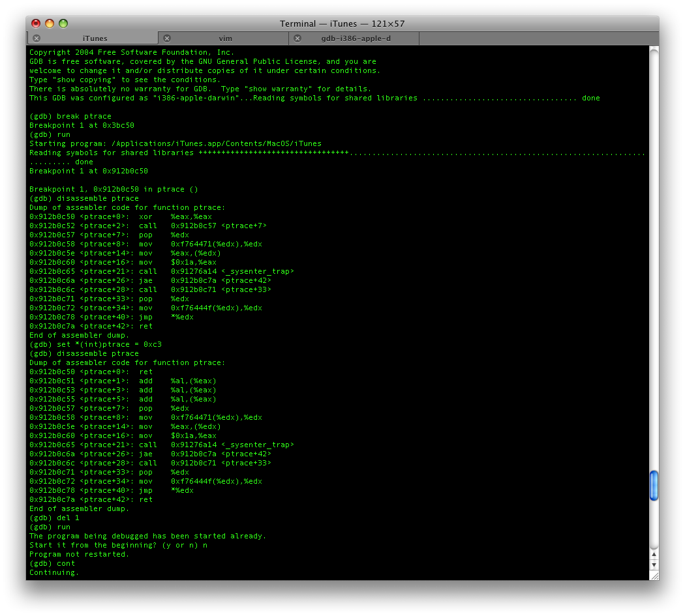This screenshot has width=685, height=616.
Task: Click the '<ptrace+1>: add %al,(%eax)' line
Action: pyautogui.click(x=123, y=381)
